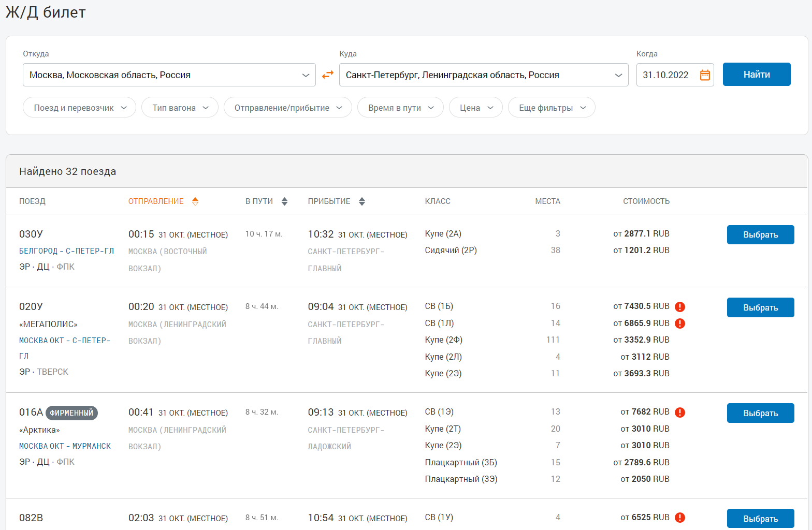Open route link Белгород – С-Петер-Гл
The image size is (812, 530).
click(66, 251)
